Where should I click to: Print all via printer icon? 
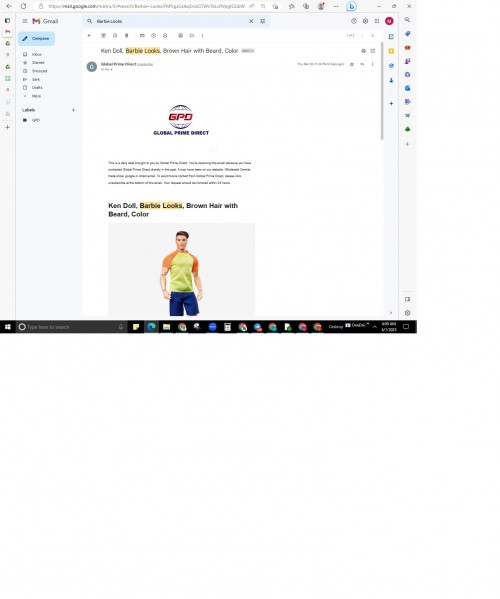[363, 51]
